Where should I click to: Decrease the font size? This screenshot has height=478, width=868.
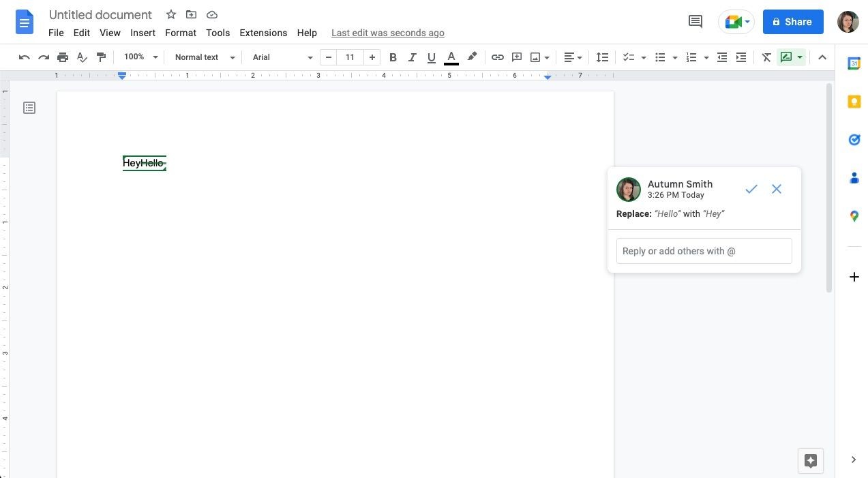(329, 57)
